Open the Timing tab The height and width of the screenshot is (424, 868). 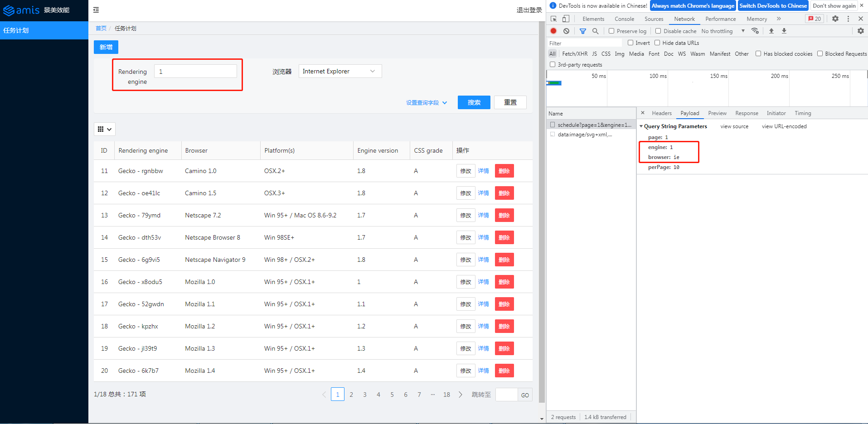tap(803, 113)
